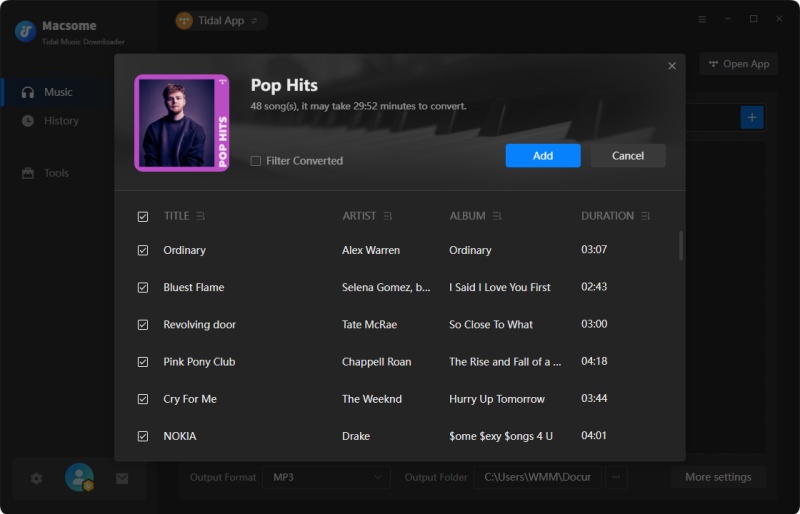Click duration 04:18
This screenshot has width=800, height=514.
click(594, 362)
